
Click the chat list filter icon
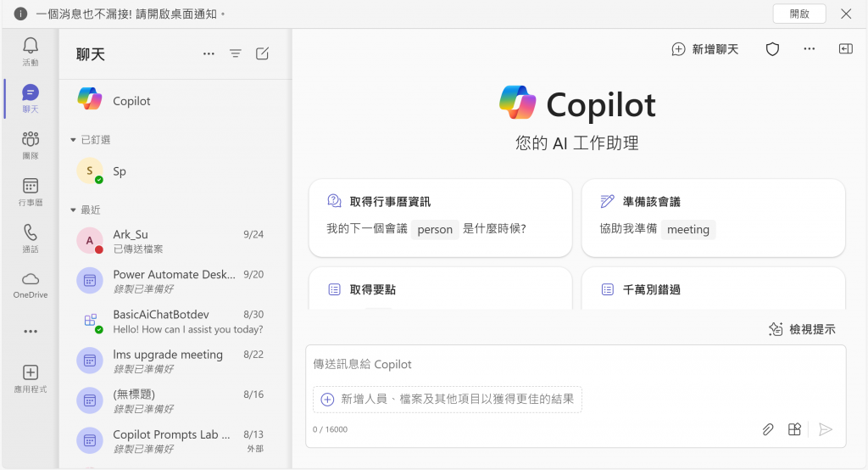tap(236, 53)
